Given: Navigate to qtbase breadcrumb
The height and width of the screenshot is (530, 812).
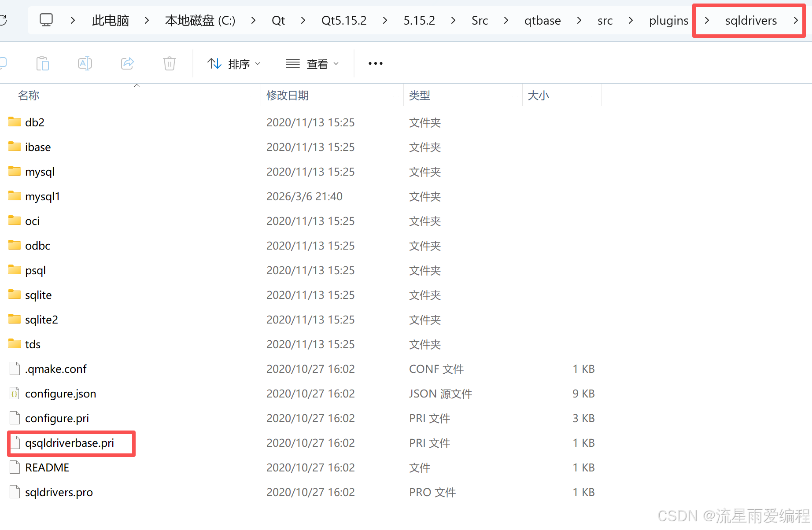Looking at the screenshot, I should 543,20.
